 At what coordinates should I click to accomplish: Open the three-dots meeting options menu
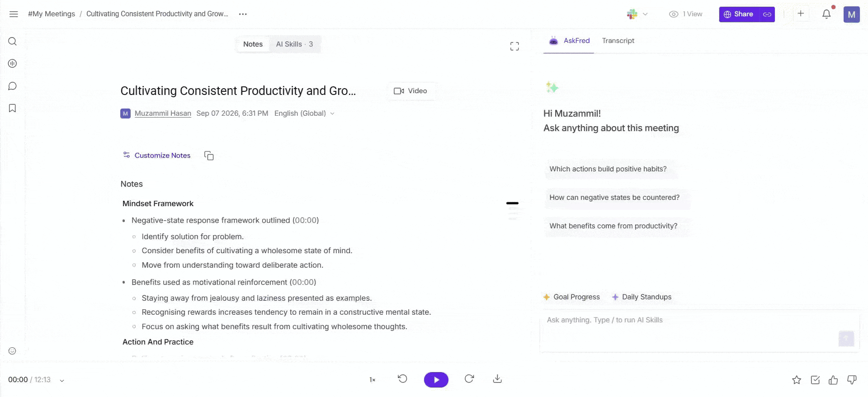pyautogui.click(x=243, y=14)
